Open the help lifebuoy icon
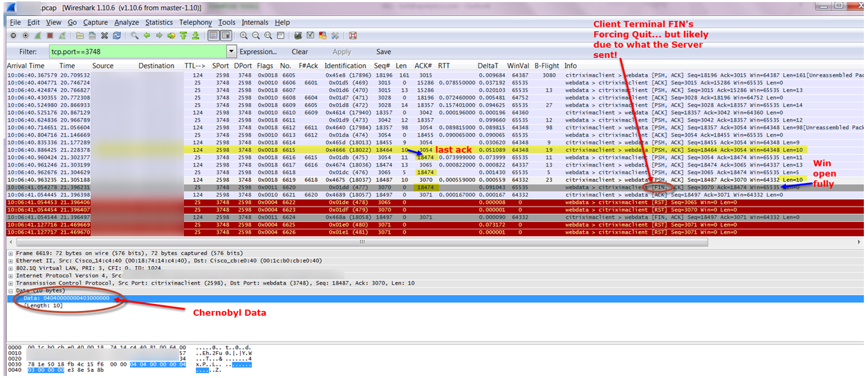 tap(353, 35)
